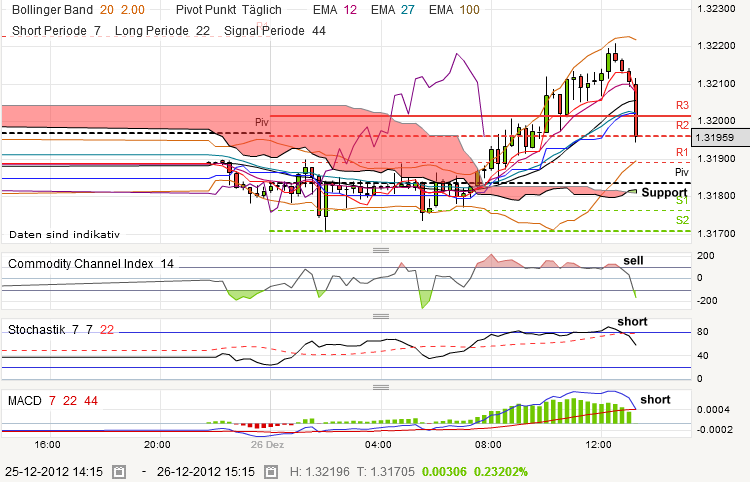Click the low value T: 1.31705
This screenshot has height=482, width=750.
pos(386,472)
